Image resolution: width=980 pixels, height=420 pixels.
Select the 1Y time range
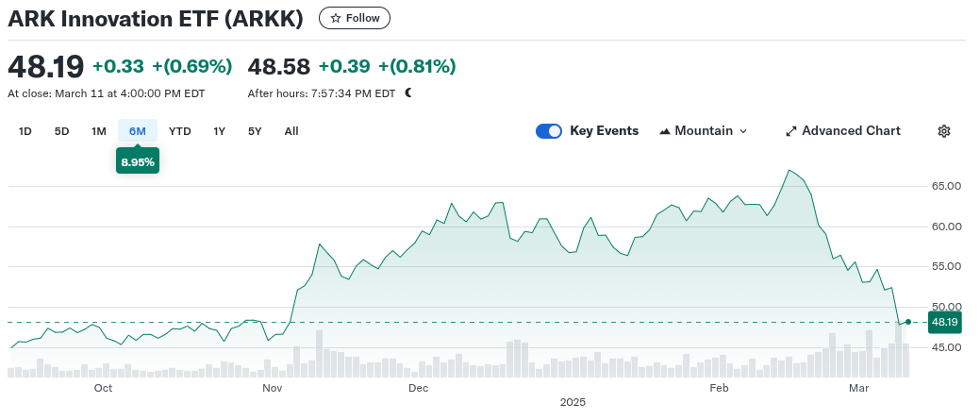pyautogui.click(x=220, y=131)
